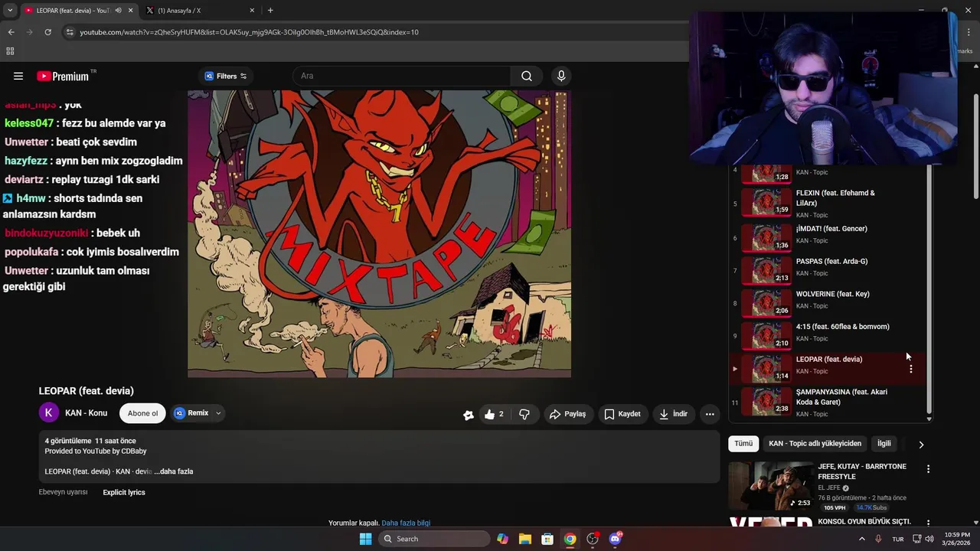Expand description with ...daha fazla
This screenshot has width=980, height=551.
(x=174, y=471)
